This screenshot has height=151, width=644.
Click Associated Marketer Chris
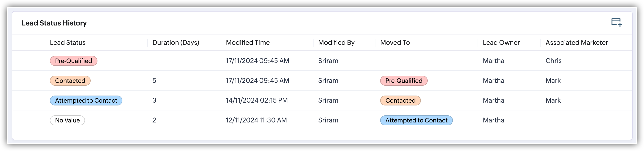pyautogui.click(x=553, y=61)
